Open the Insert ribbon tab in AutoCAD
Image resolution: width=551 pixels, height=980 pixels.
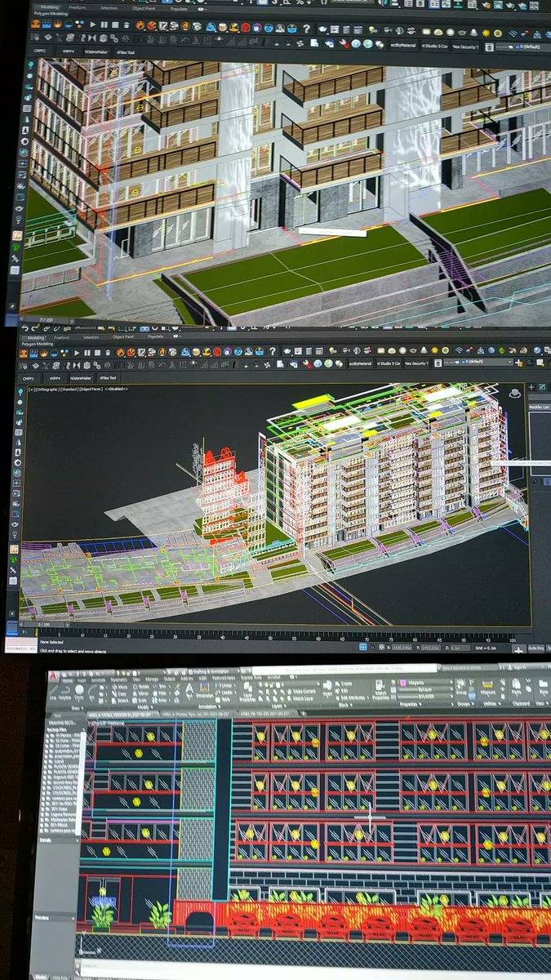click(81, 680)
